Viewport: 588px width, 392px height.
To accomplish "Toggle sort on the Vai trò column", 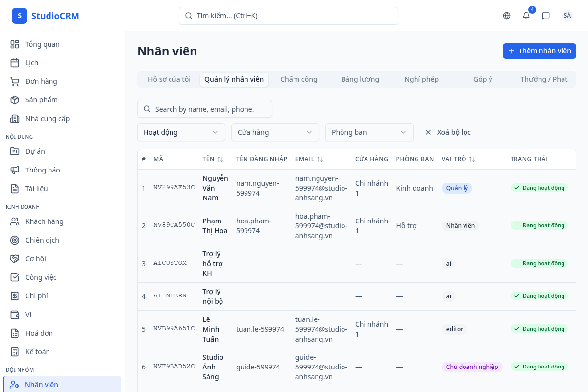I will [x=472, y=159].
